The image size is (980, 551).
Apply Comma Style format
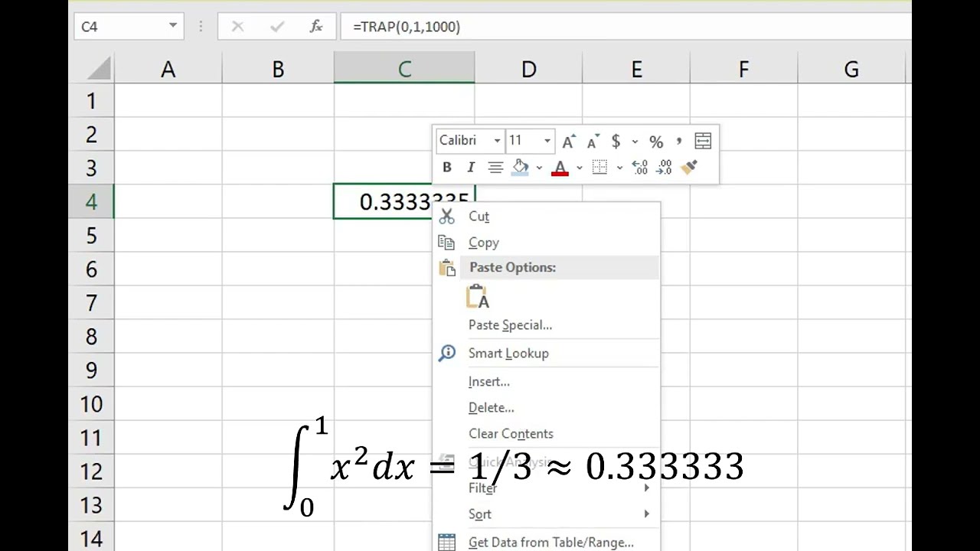679,142
